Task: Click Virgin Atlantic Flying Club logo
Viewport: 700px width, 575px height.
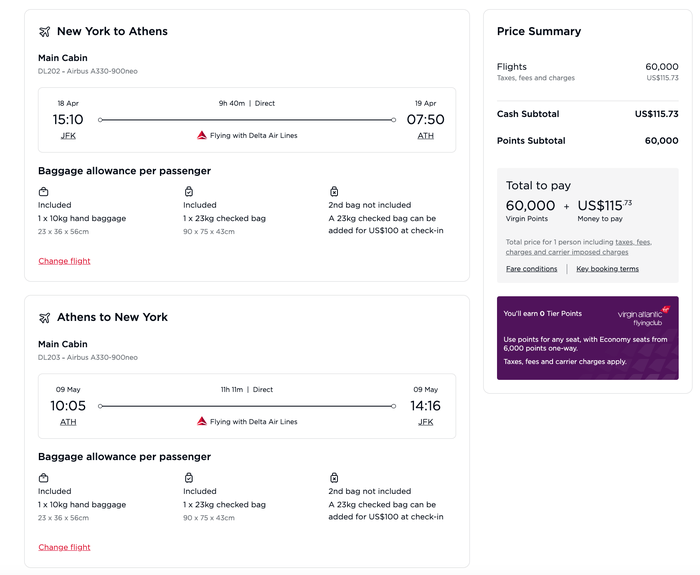Action: click(644, 317)
